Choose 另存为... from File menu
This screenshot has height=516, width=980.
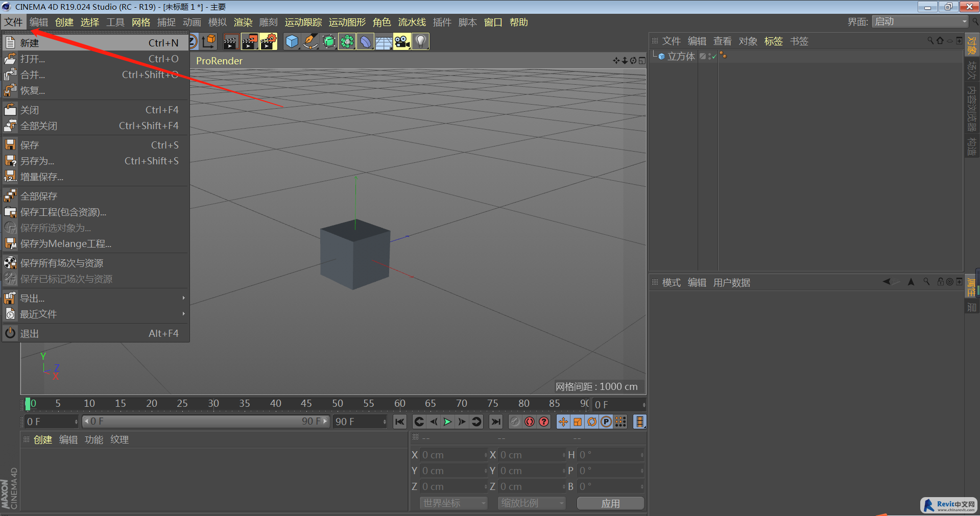[x=95, y=161]
